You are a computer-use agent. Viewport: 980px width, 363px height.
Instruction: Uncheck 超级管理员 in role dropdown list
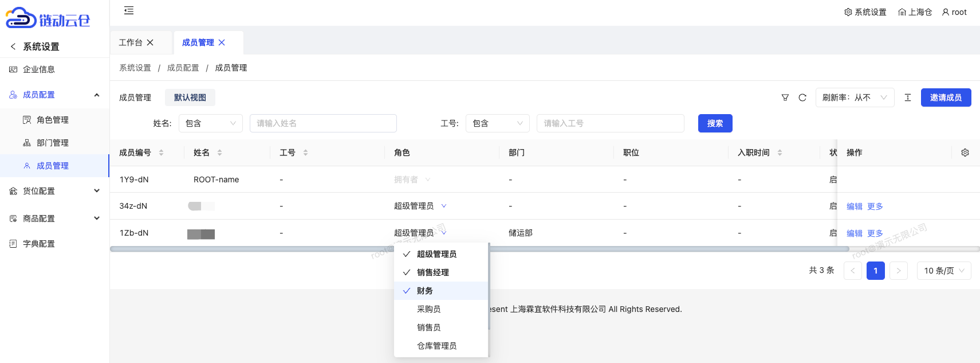pos(436,254)
